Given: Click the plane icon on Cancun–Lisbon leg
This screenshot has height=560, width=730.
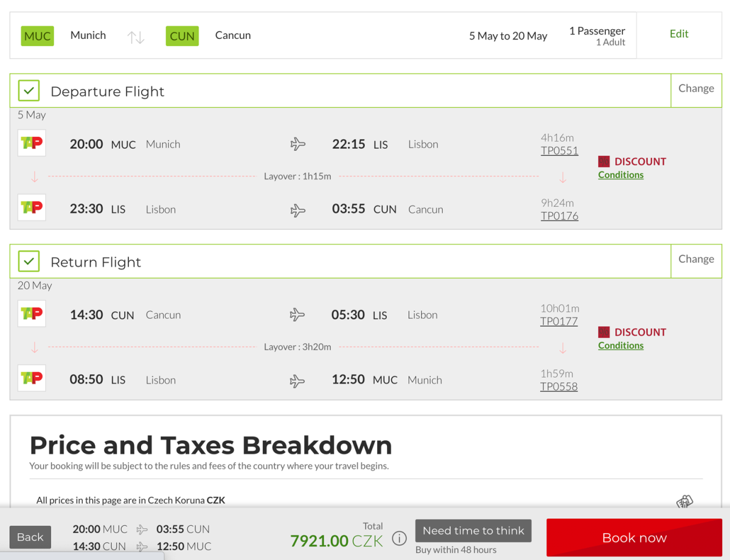Looking at the screenshot, I should click(x=297, y=315).
